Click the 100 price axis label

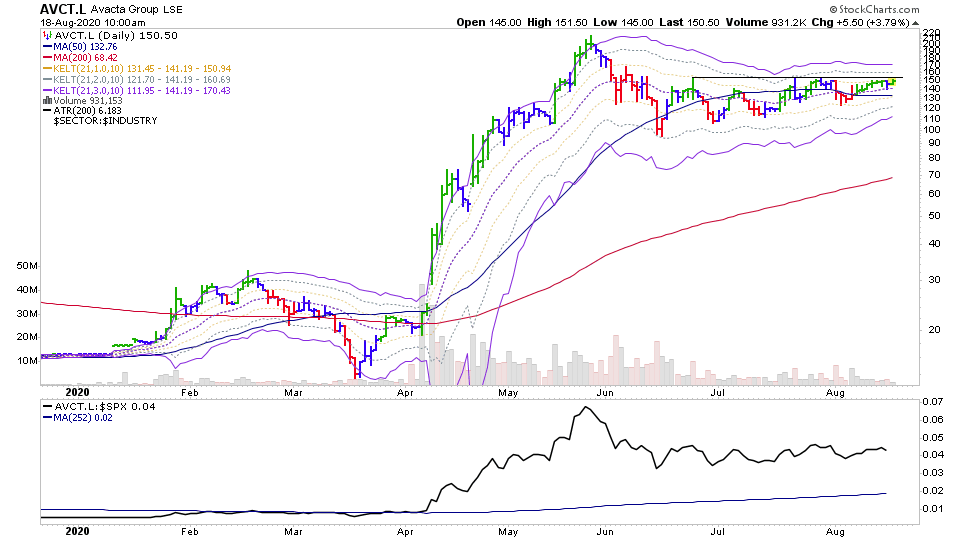(x=932, y=130)
